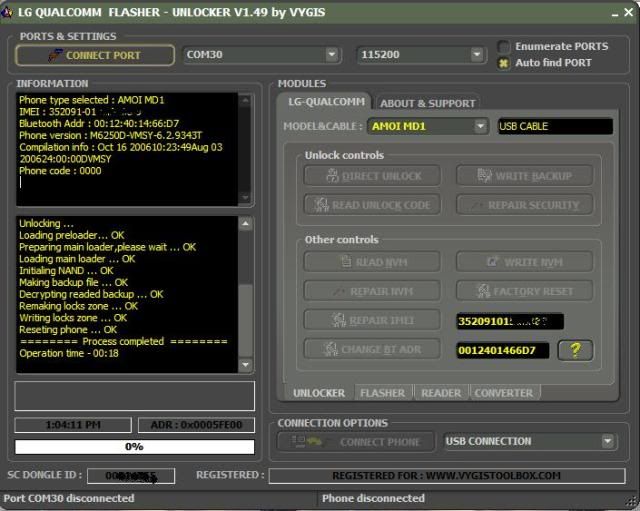
Task: Click the 'Operation time - 00:18' log line
Action: click(x=69, y=353)
